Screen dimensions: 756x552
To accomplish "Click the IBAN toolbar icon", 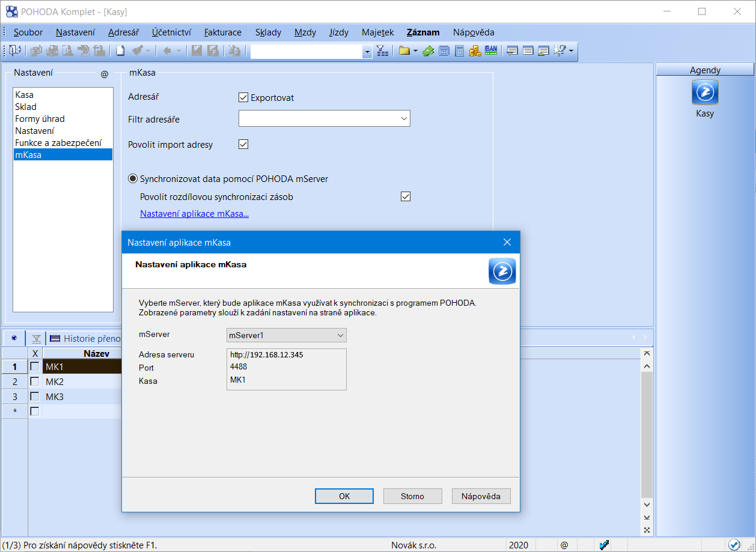I will 491,51.
